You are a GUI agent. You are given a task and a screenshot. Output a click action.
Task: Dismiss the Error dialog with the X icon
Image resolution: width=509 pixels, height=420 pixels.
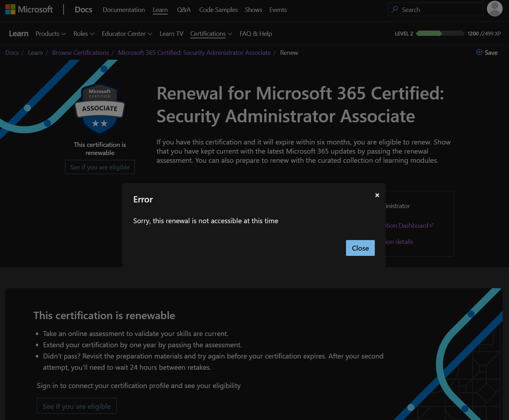(x=377, y=195)
